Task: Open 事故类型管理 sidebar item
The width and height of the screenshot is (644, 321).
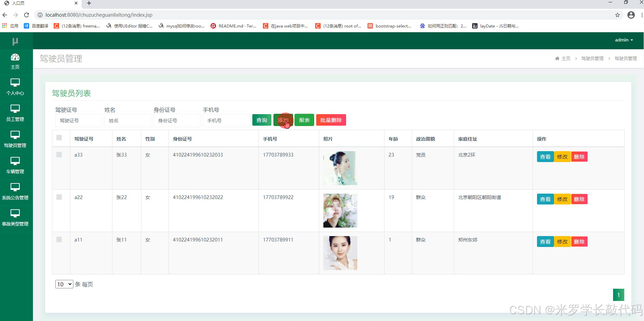Action: pyautogui.click(x=15, y=218)
